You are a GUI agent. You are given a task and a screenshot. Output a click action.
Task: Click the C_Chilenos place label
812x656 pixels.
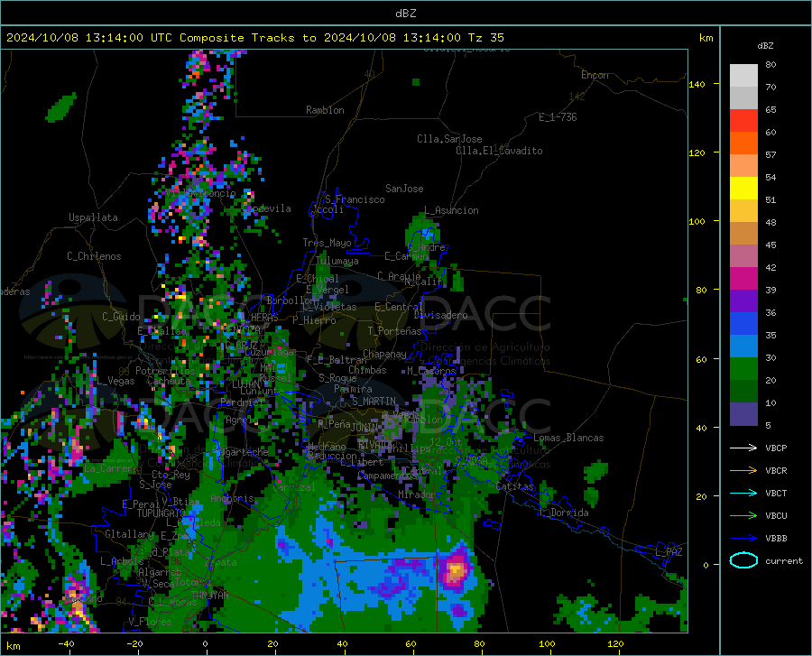94,256
